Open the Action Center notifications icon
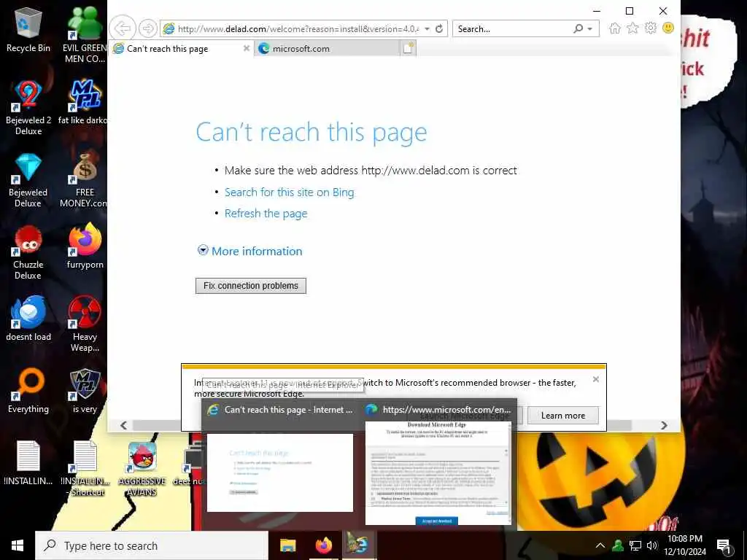 (x=724, y=545)
